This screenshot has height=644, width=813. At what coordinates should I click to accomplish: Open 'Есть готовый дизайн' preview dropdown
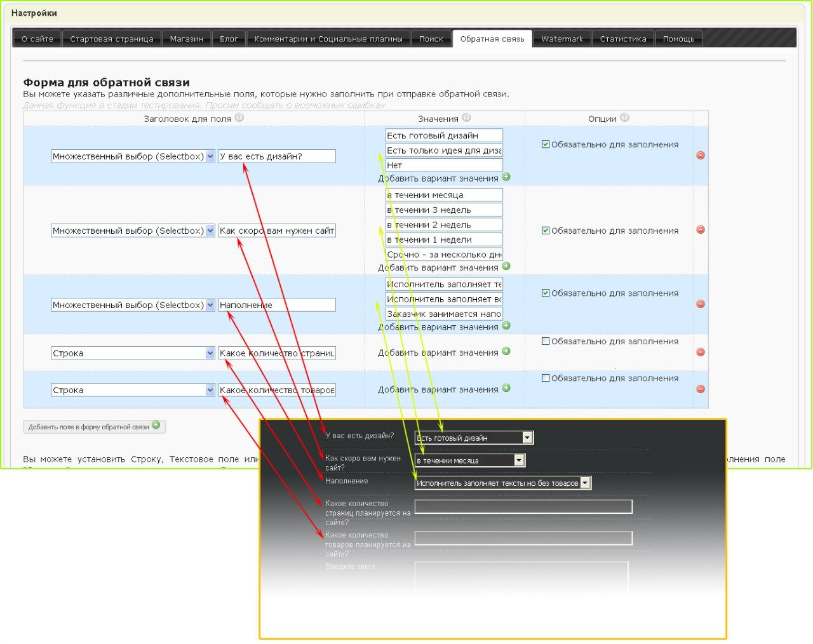point(527,438)
